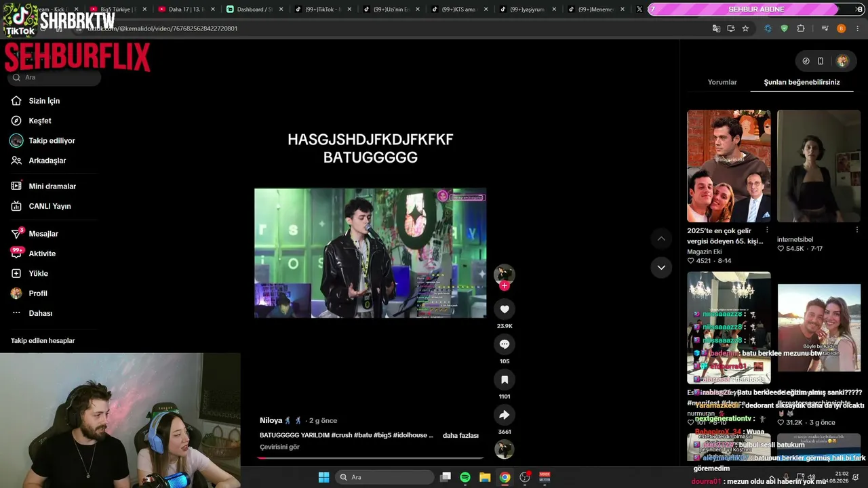The image size is (868, 488).
Task: Open the Magazin Eki recommended video thumbnail
Action: (728, 166)
